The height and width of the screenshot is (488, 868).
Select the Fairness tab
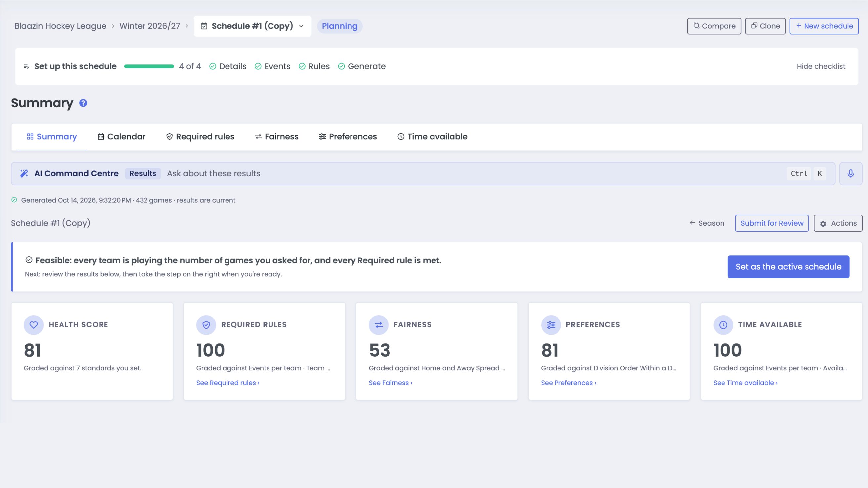277,137
